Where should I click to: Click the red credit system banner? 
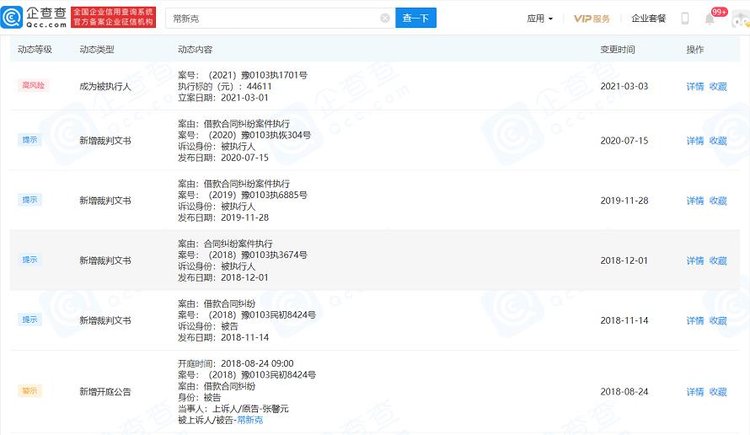click(x=113, y=17)
